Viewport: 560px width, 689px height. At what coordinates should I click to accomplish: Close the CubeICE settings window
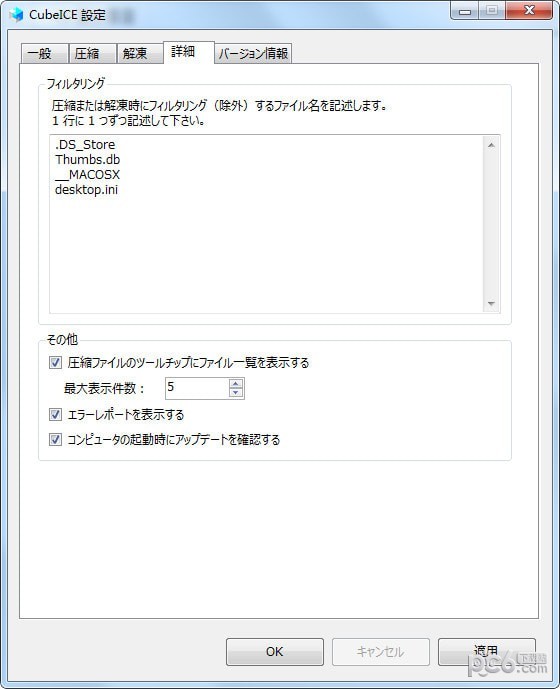tap(529, 10)
